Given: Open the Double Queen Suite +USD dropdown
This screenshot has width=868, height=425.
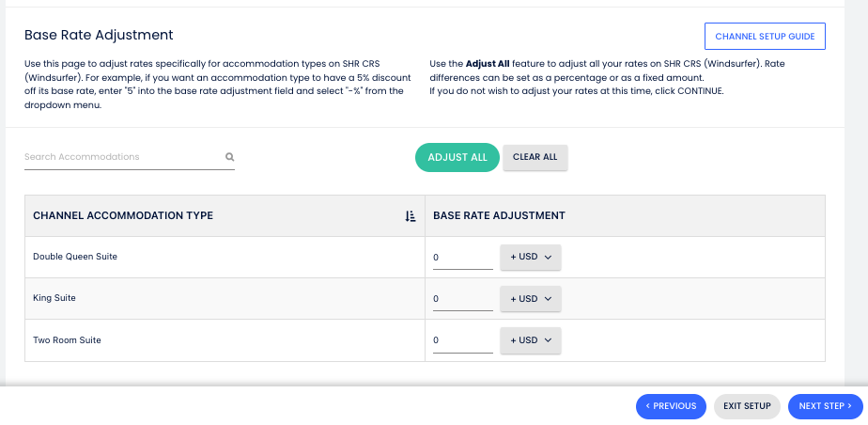Looking at the screenshot, I should tap(530, 258).
